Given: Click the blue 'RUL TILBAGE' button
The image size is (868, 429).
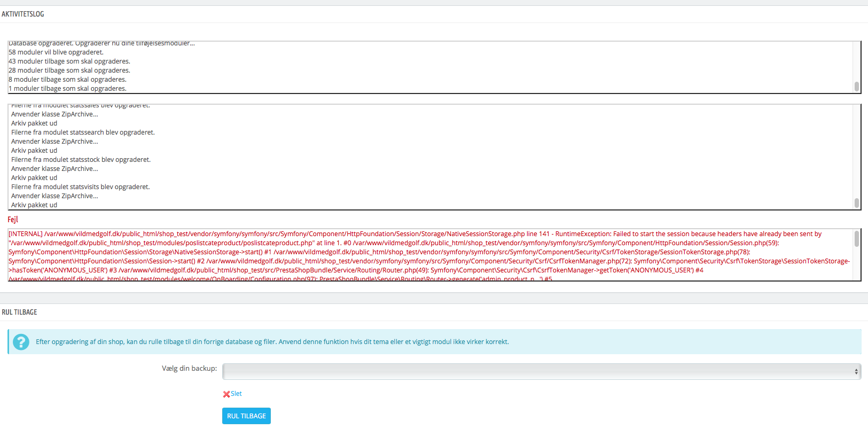Looking at the screenshot, I should click(246, 416).
